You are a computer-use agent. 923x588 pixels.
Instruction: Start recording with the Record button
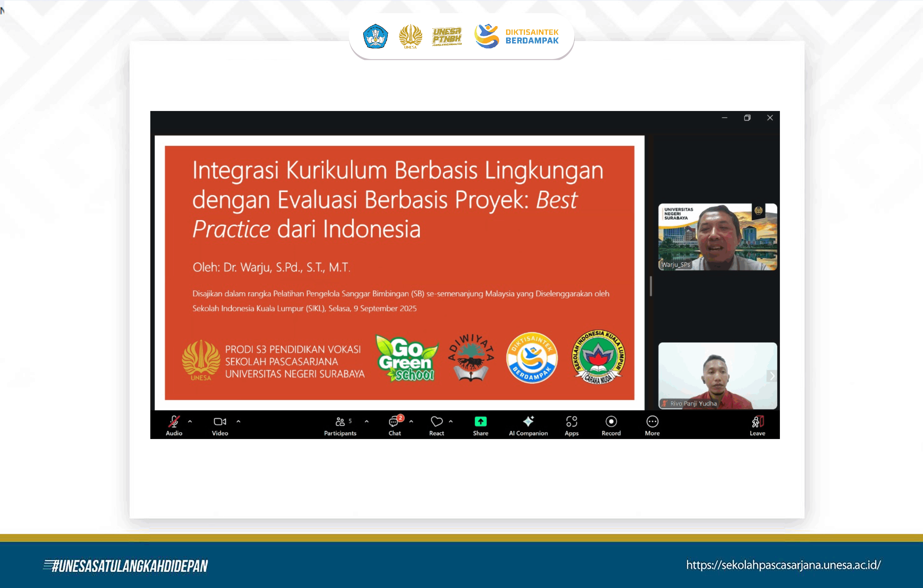pyautogui.click(x=611, y=422)
